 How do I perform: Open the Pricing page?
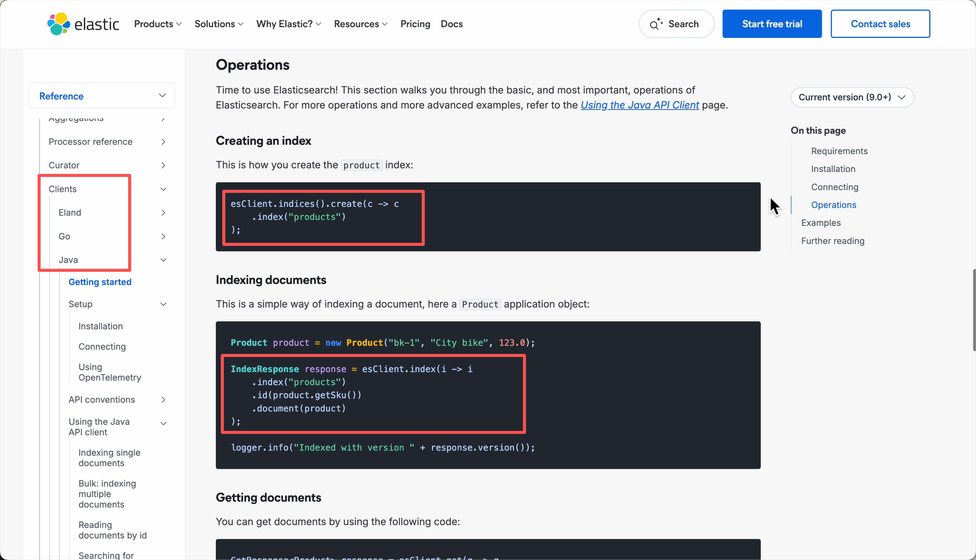click(x=415, y=24)
